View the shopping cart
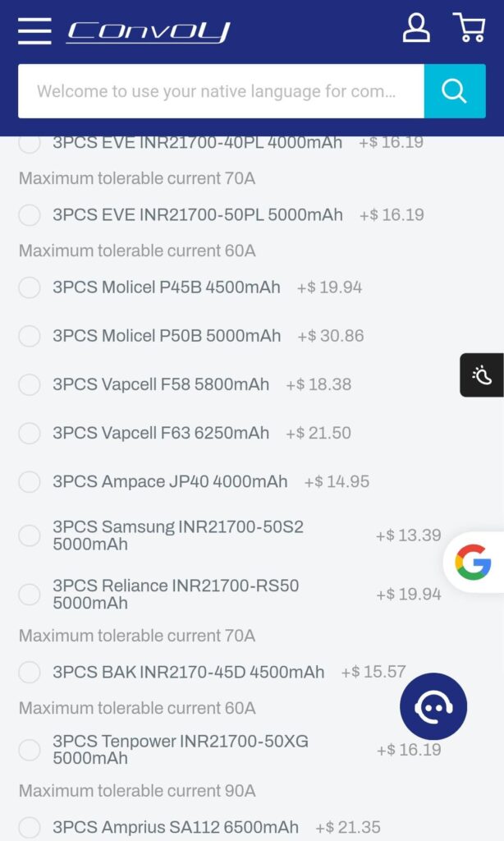The height and width of the screenshot is (841, 504). 468,29
